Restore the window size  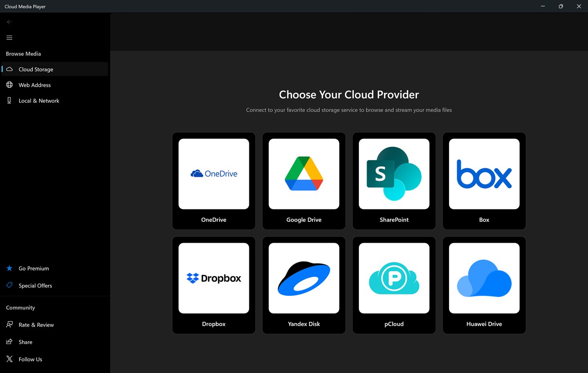pos(560,6)
